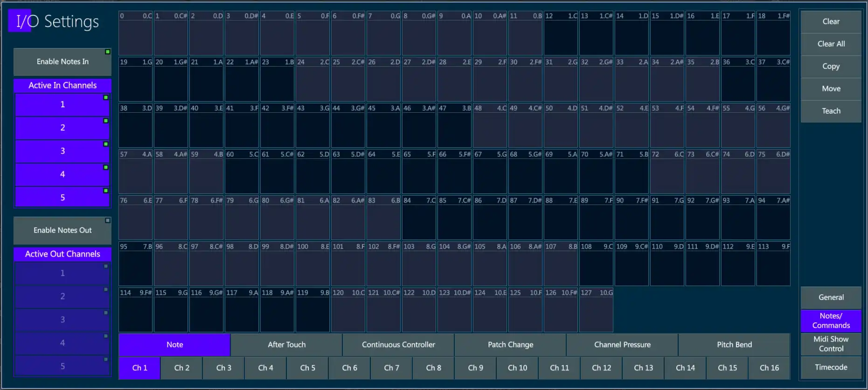The image size is (868, 390).
Task: Select note cell 96 (8.C)
Action: click(x=171, y=264)
